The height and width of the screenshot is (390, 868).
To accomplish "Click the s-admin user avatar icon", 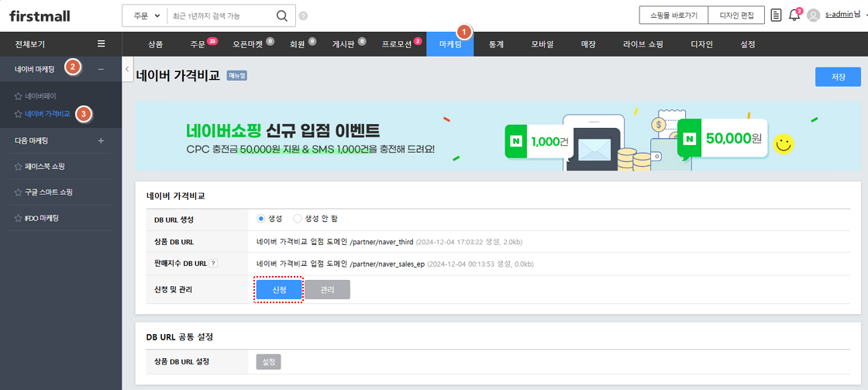I will (813, 16).
